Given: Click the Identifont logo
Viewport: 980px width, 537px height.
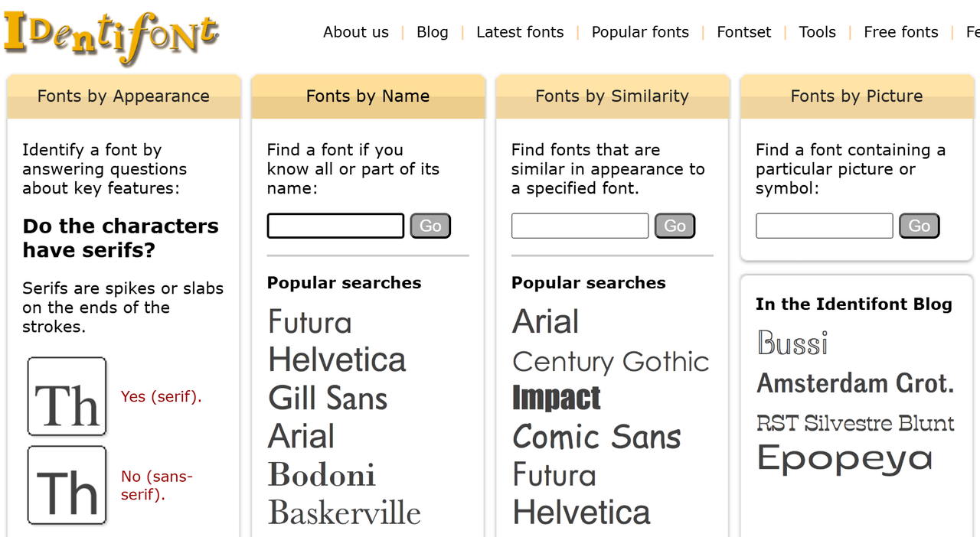Looking at the screenshot, I should pyautogui.click(x=112, y=36).
